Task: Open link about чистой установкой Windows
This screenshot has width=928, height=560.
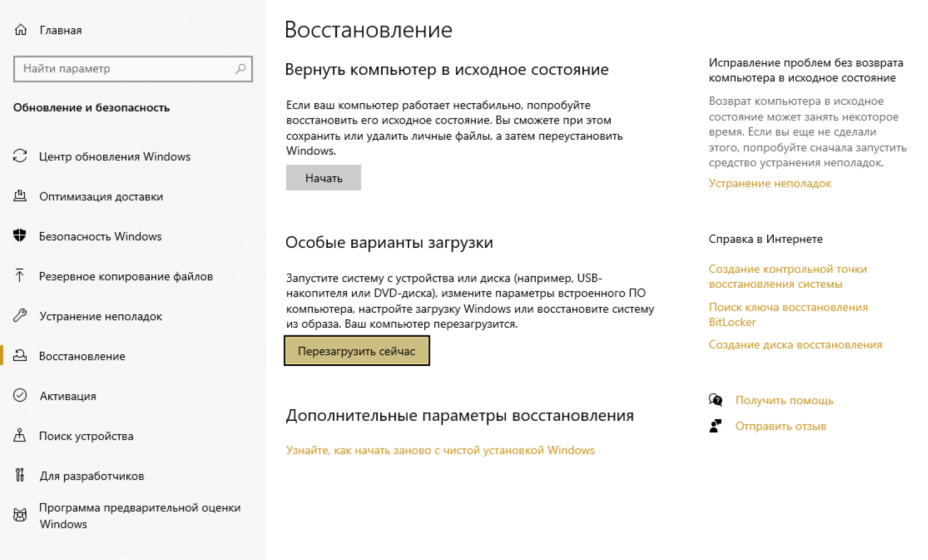Action: pos(440,450)
